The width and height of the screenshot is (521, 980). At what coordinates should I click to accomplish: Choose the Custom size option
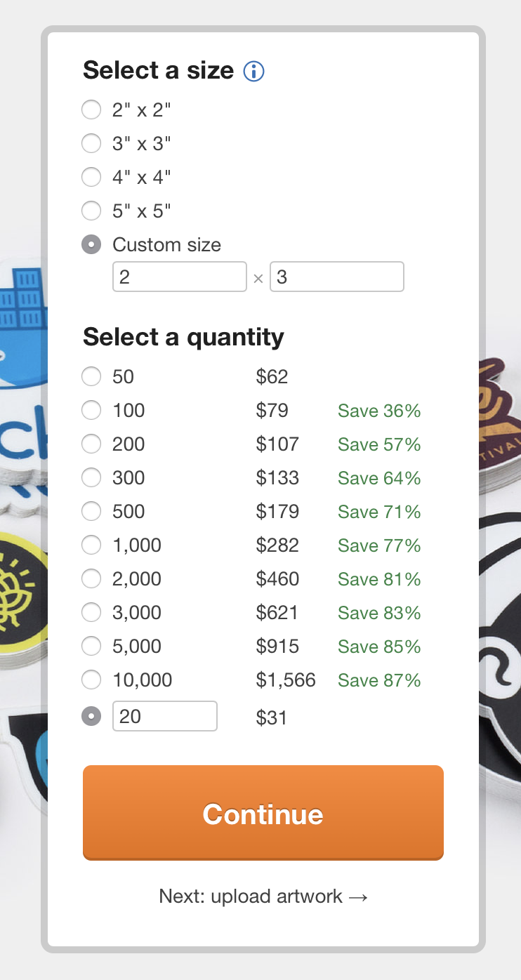[x=91, y=244]
